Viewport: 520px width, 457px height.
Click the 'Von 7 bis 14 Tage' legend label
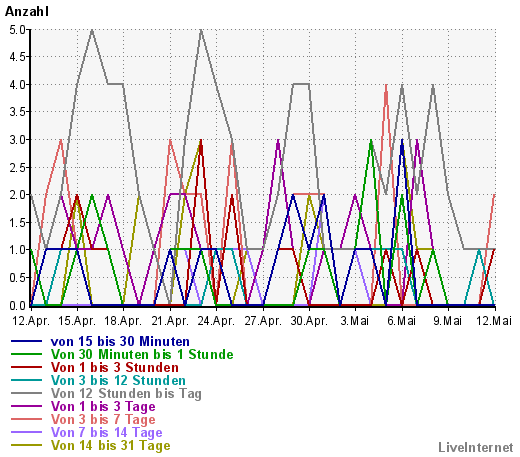pyautogui.click(x=106, y=432)
